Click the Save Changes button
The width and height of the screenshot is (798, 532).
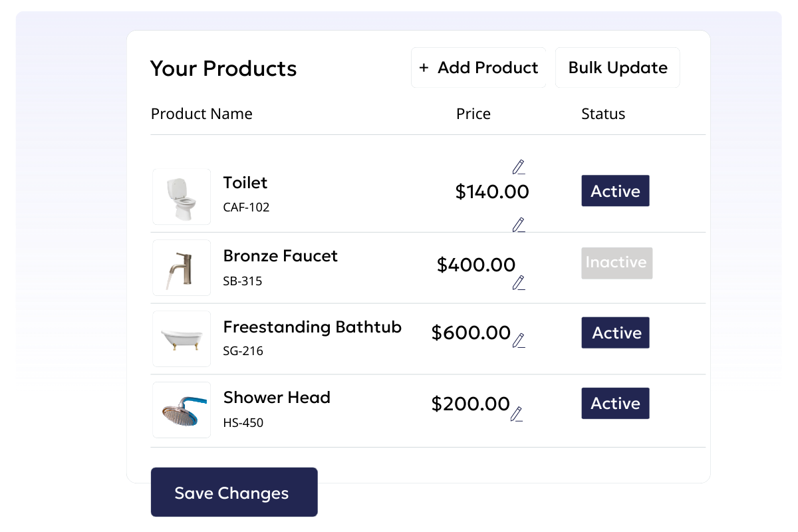tap(234, 492)
